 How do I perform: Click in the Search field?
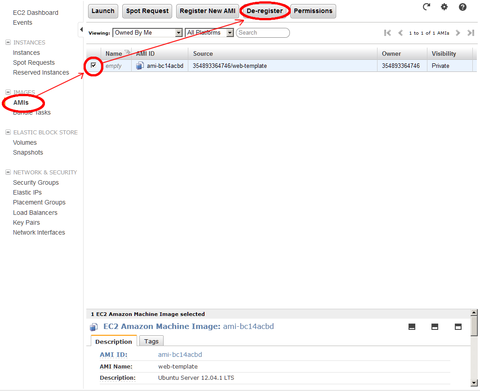point(263,33)
